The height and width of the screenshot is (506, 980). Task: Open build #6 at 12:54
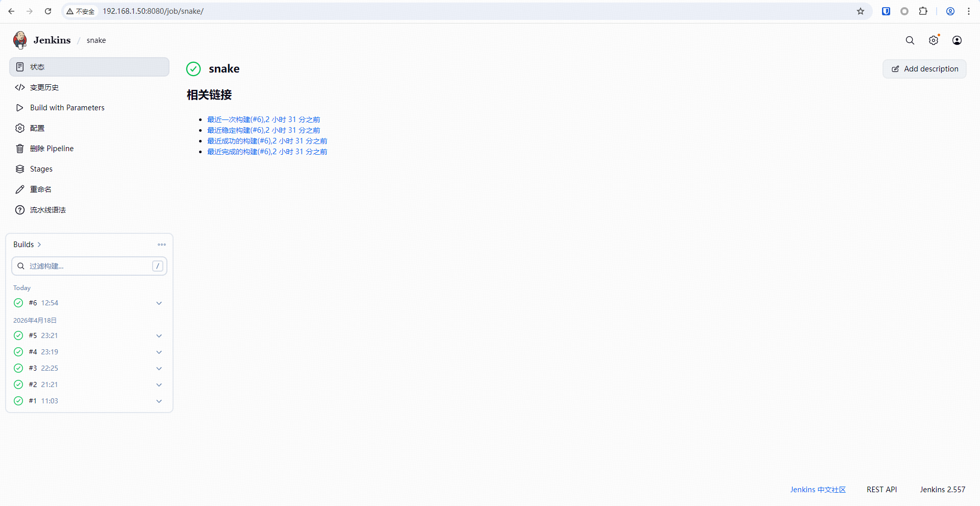tap(43, 303)
